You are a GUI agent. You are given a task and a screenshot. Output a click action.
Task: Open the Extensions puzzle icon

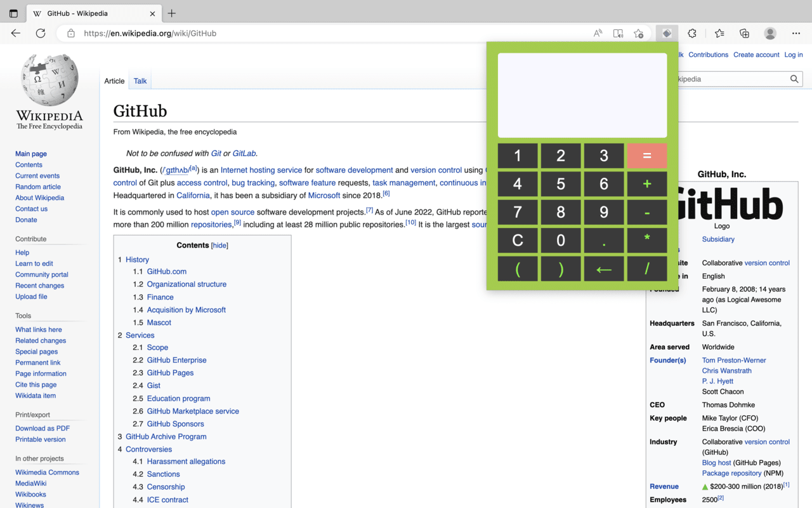[692, 33]
